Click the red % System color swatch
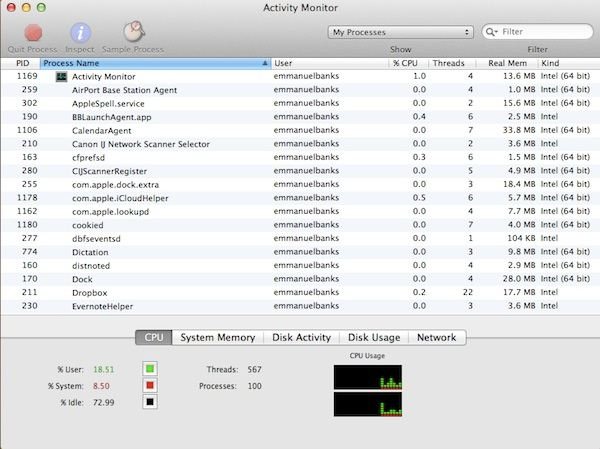 (x=150, y=385)
